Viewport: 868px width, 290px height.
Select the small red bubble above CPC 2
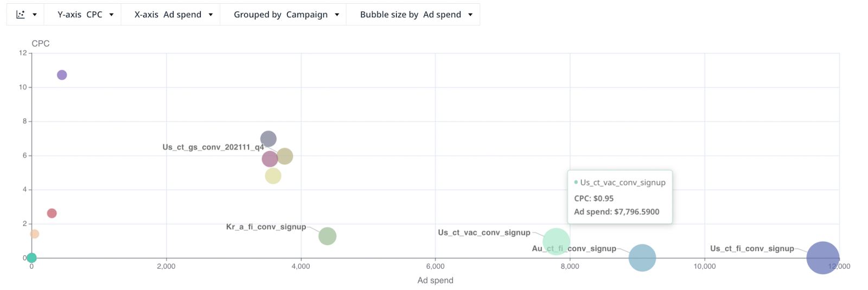pyautogui.click(x=52, y=214)
